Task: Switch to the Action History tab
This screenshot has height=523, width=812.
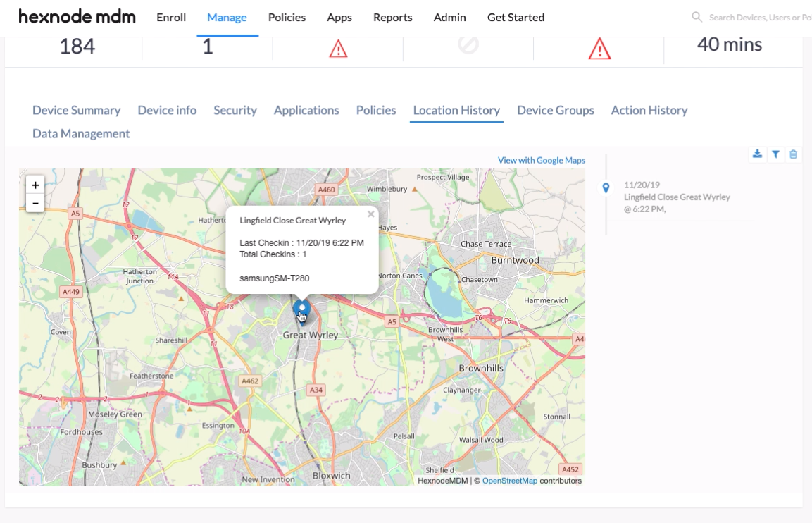Action: [649, 110]
